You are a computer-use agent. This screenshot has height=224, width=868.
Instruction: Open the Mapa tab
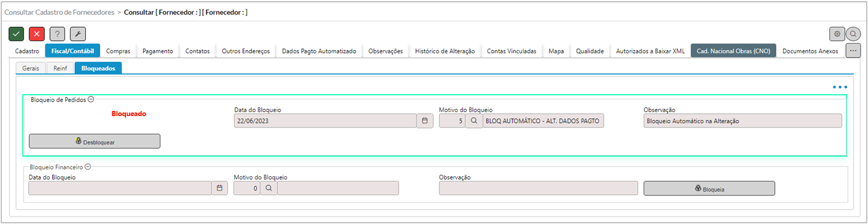[556, 51]
